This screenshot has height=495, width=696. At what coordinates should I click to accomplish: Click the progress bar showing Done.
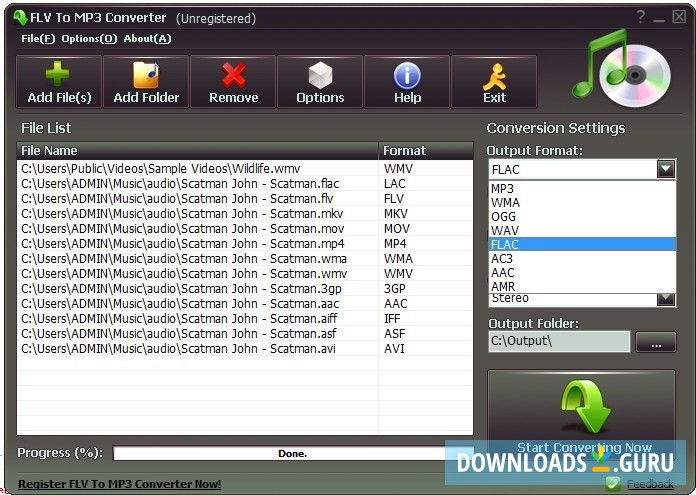pyautogui.click(x=292, y=453)
